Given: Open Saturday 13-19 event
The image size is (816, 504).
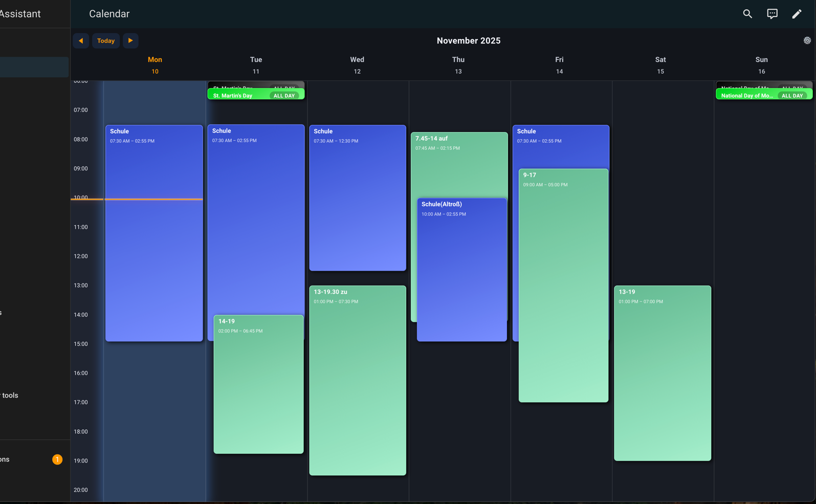Looking at the screenshot, I should [x=663, y=374].
